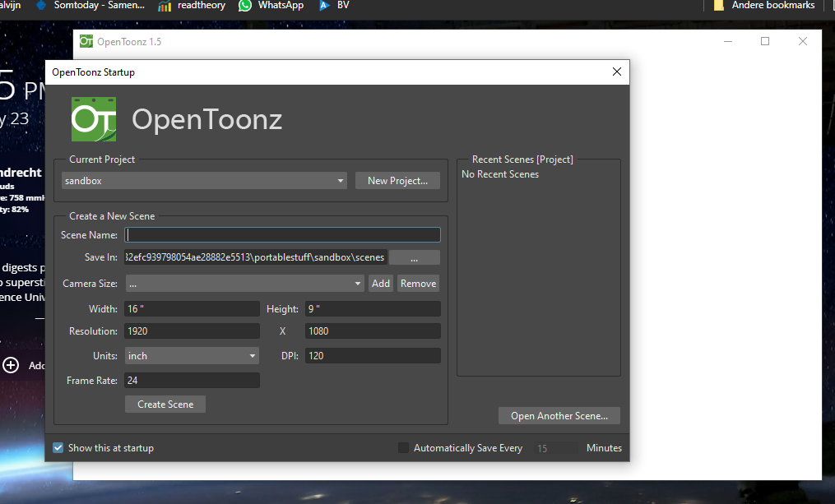
Task: Enable Automatically Save Every option
Action: pyautogui.click(x=403, y=447)
